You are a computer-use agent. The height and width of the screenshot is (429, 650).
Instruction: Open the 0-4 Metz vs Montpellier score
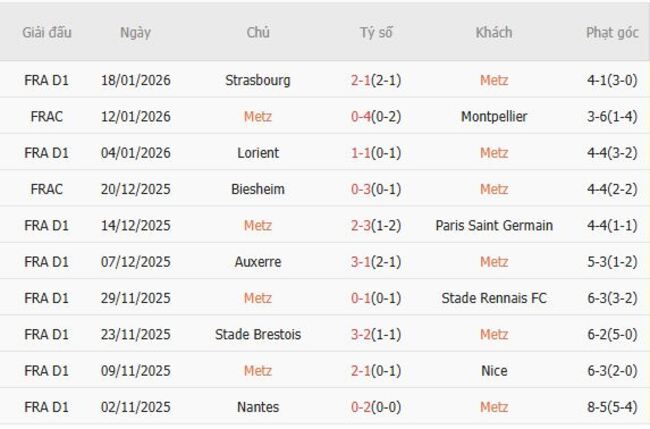(375, 117)
